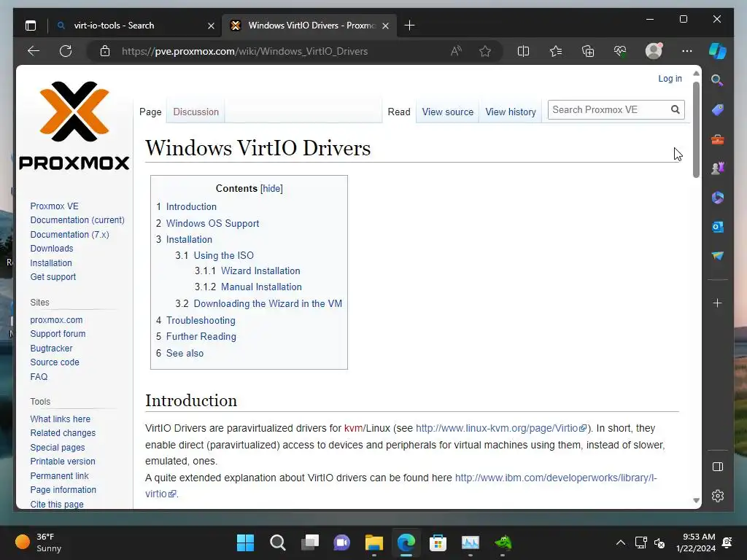Viewport: 747px width, 560px height.
Task: Switch to virt-io-tools Search tab
Action: 135,26
